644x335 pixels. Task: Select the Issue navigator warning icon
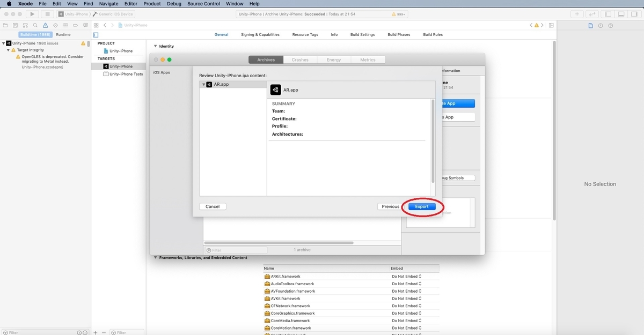click(45, 25)
